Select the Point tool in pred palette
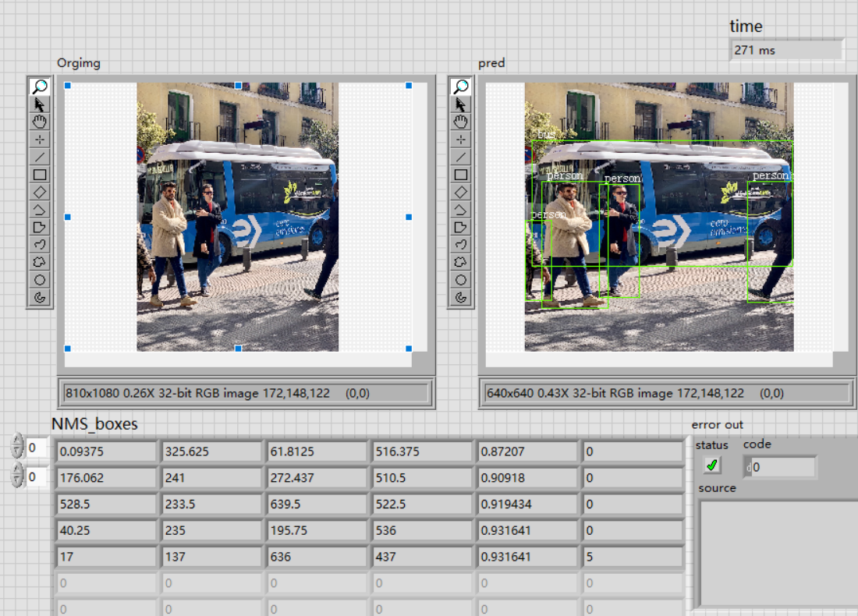 point(461,140)
